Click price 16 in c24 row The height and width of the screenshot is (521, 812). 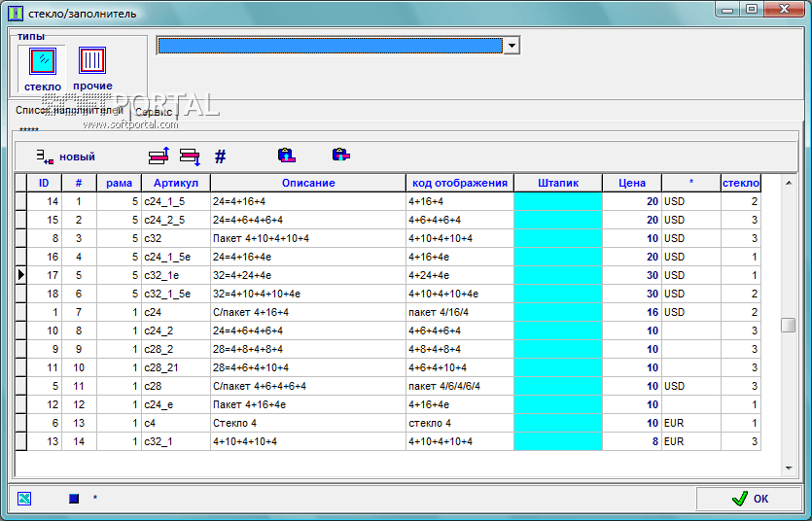coord(632,312)
